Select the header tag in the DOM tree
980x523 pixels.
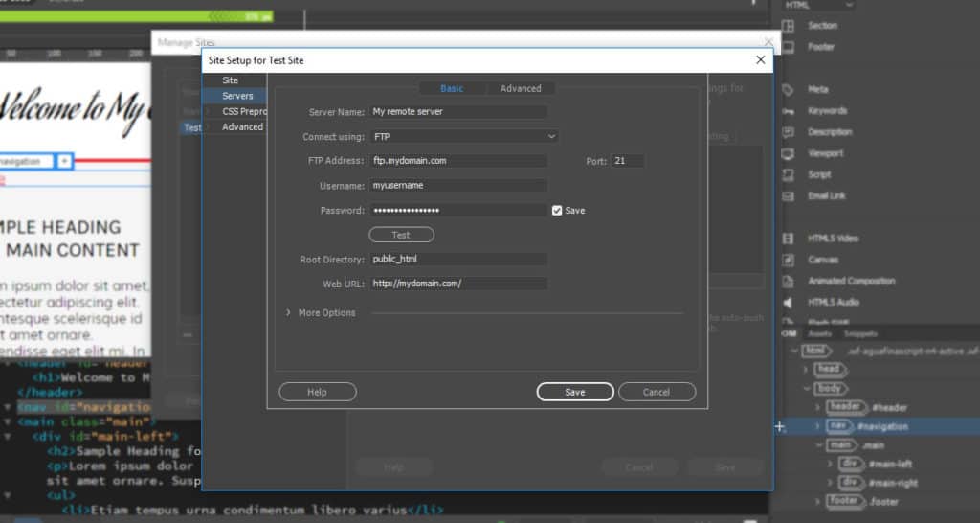tap(846, 407)
